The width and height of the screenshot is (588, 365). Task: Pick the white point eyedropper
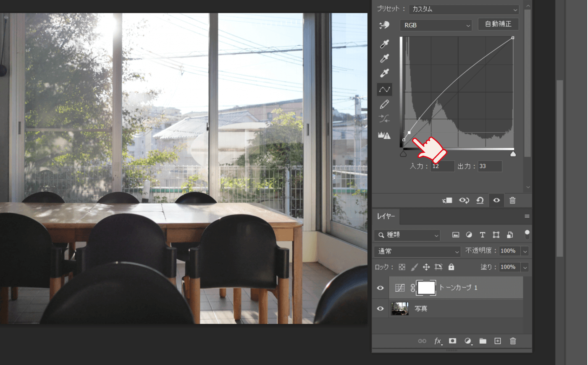[x=384, y=73]
